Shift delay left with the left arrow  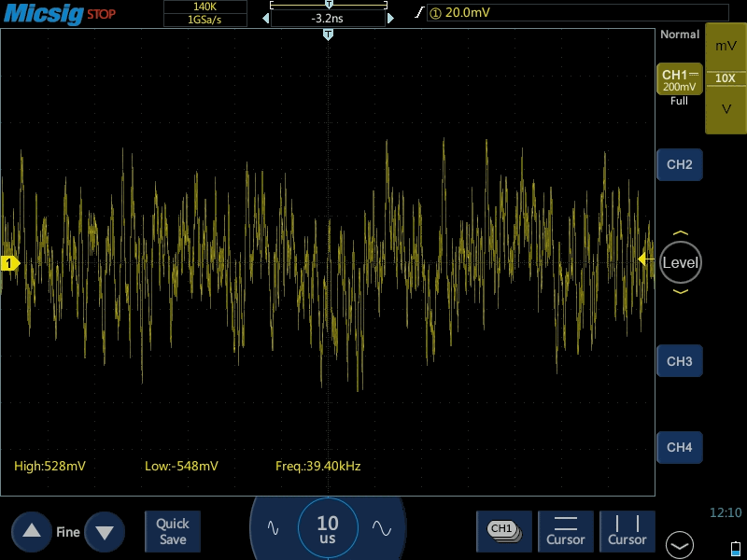coord(264,18)
